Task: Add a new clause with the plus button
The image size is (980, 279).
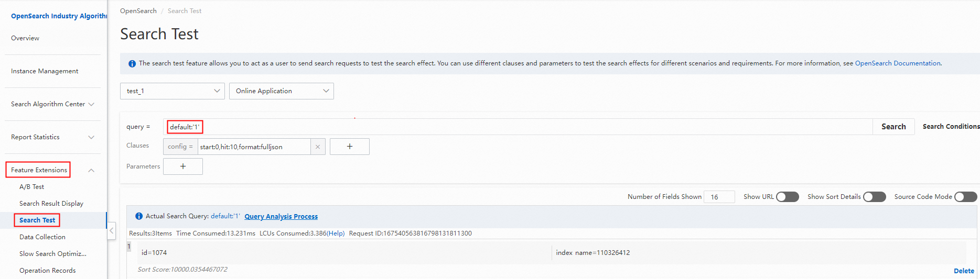Action: point(350,147)
